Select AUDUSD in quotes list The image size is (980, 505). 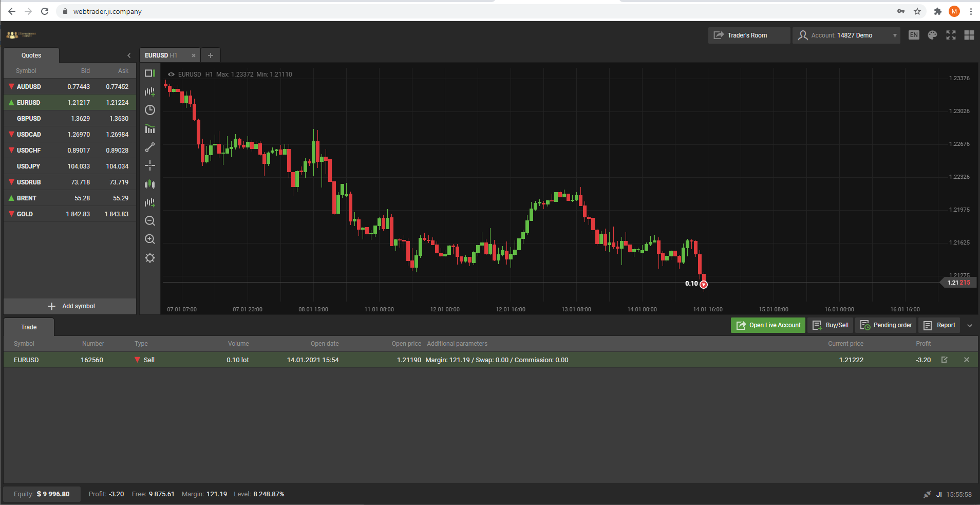pos(70,87)
